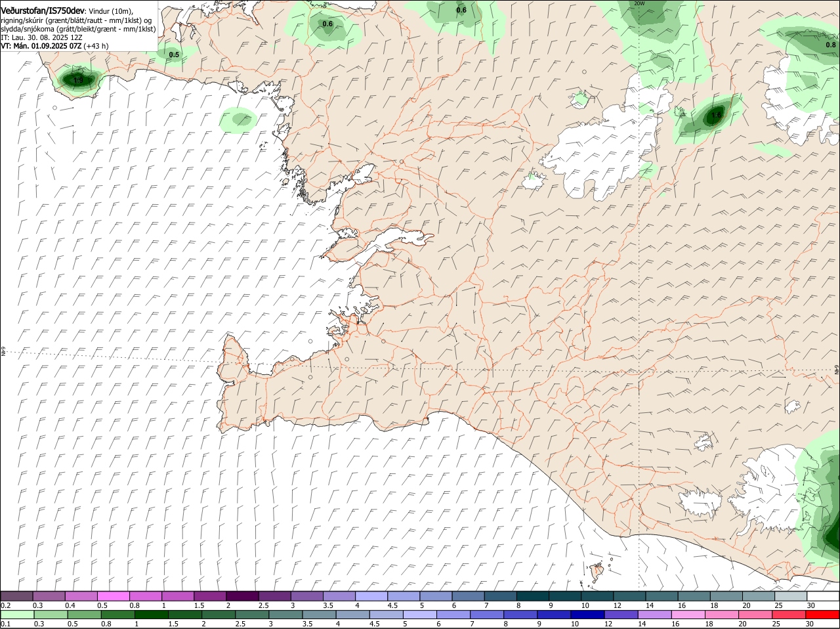This screenshot has width=840, height=629.
Task: Click the light purple swatch between 14 and 16 in the lower legend
Action: click(656, 614)
